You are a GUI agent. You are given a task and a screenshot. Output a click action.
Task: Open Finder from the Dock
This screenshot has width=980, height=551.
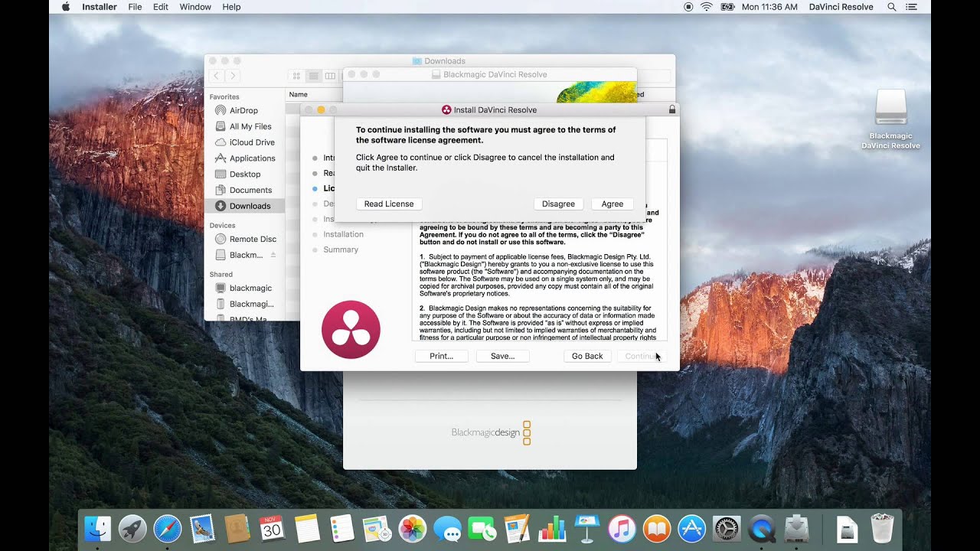point(97,529)
